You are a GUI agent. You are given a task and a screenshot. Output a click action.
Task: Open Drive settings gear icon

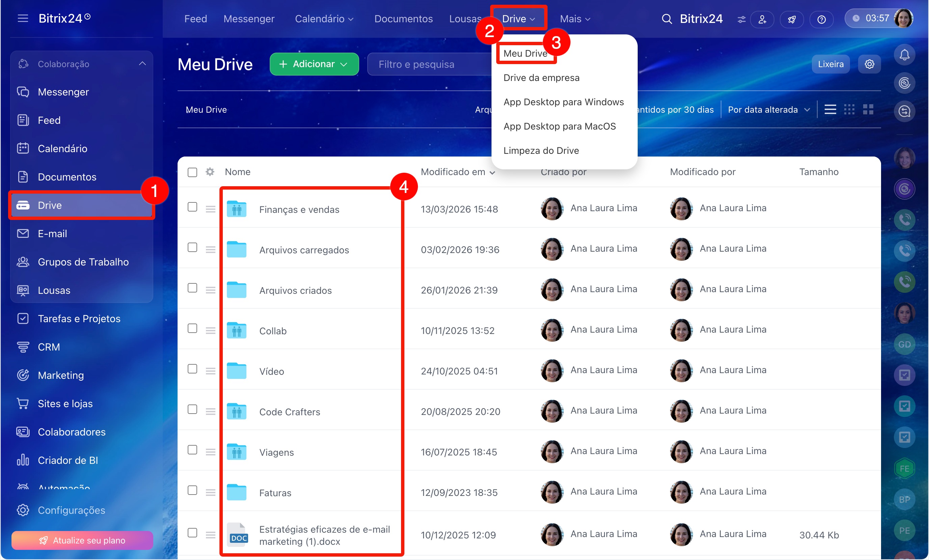(869, 64)
